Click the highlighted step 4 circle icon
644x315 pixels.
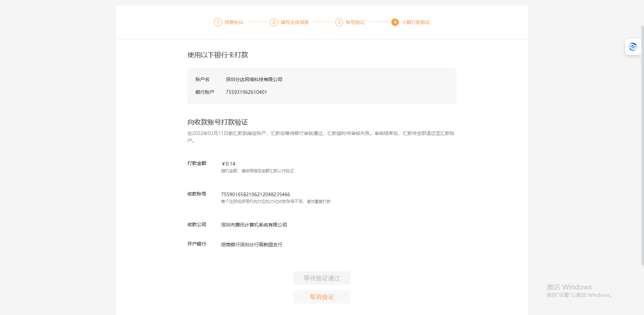pos(395,22)
